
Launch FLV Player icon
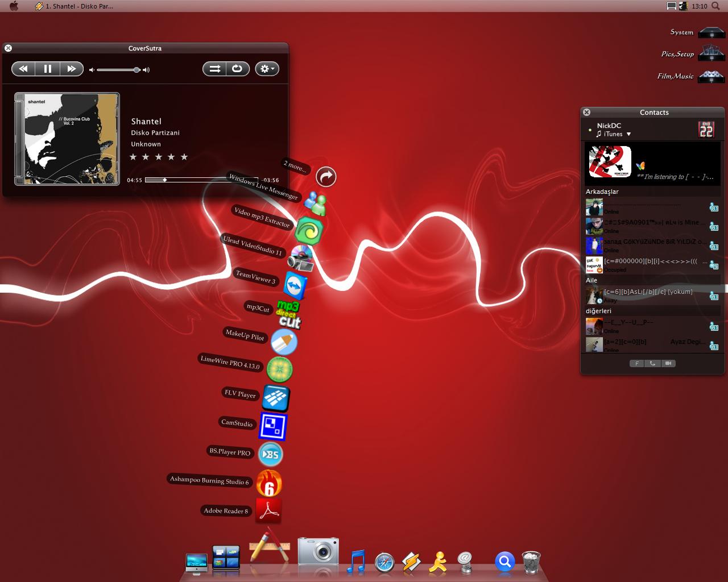click(x=276, y=397)
